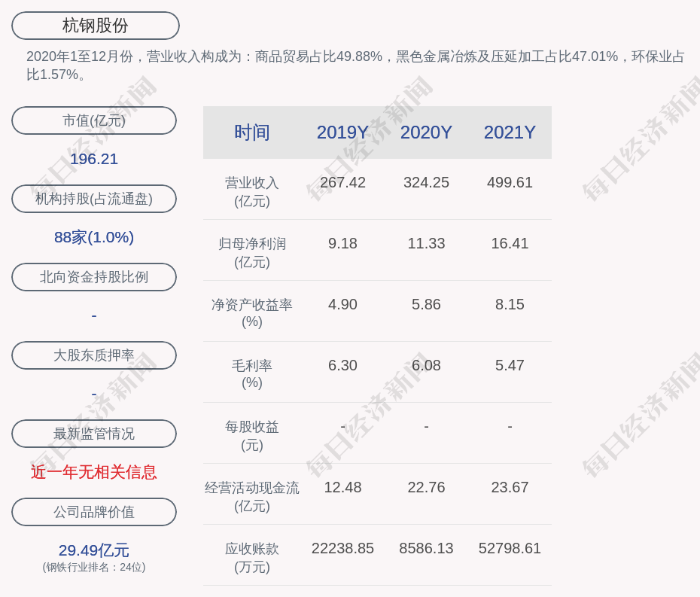
Task: Click the 2020Y ROE value 5.86
Action: coord(426,305)
